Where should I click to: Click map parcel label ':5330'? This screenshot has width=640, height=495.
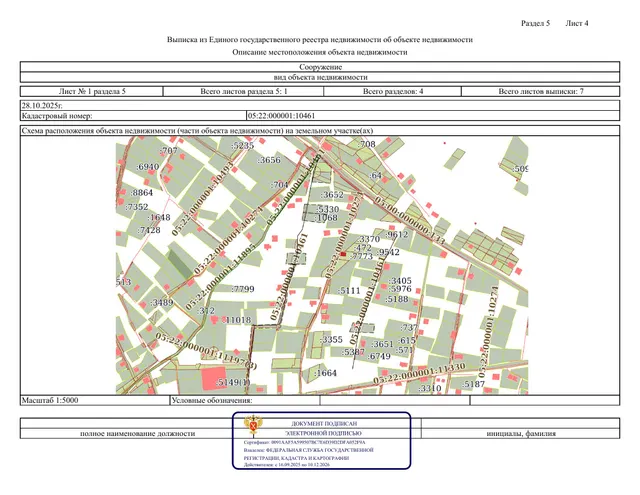tap(328, 209)
